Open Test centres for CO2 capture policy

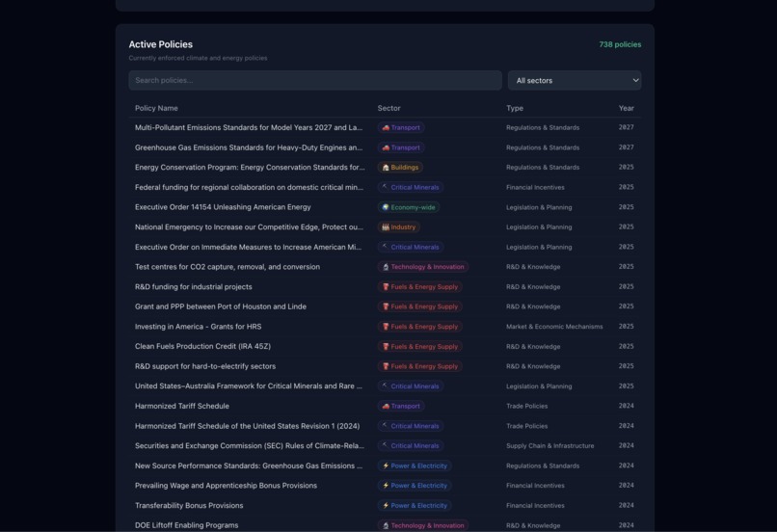(228, 267)
